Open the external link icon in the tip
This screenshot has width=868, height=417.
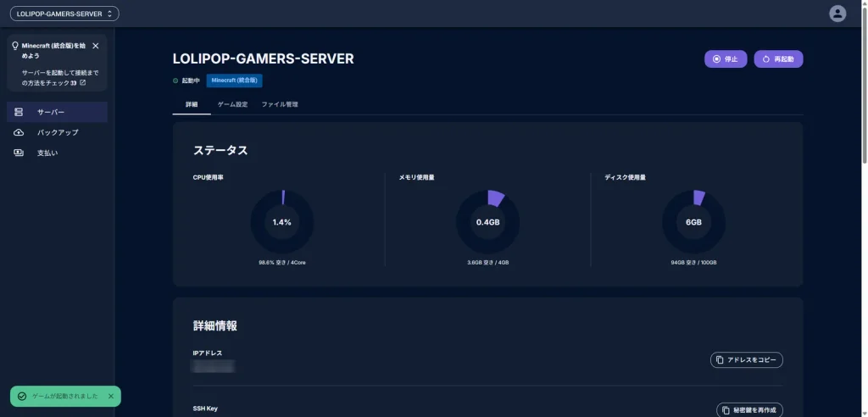83,82
